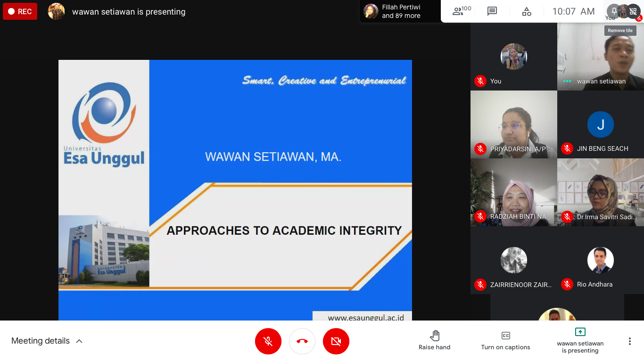This screenshot has height=362, width=644.
Task: Turn on captions
Action: click(x=506, y=341)
